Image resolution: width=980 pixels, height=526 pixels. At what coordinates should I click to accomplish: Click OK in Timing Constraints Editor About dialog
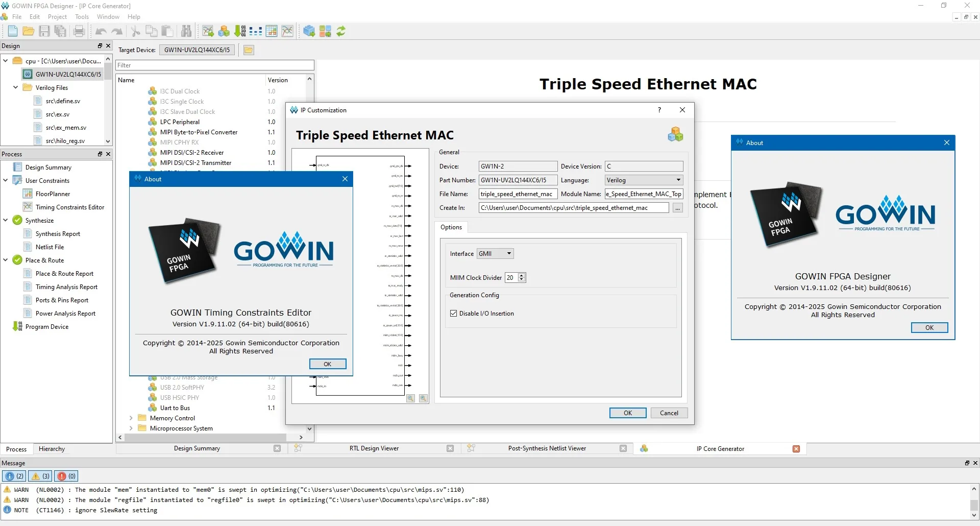point(328,364)
